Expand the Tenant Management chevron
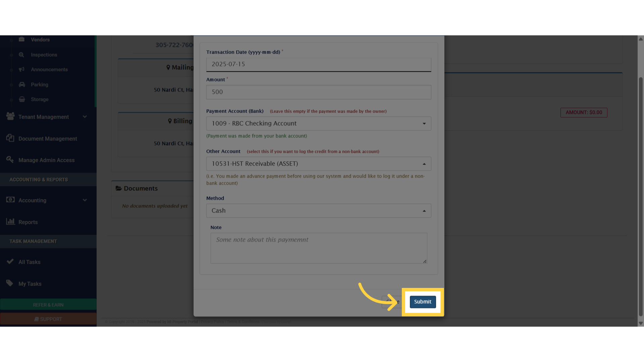Image resolution: width=644 pixels, height=362 pixels. point(85,117)
